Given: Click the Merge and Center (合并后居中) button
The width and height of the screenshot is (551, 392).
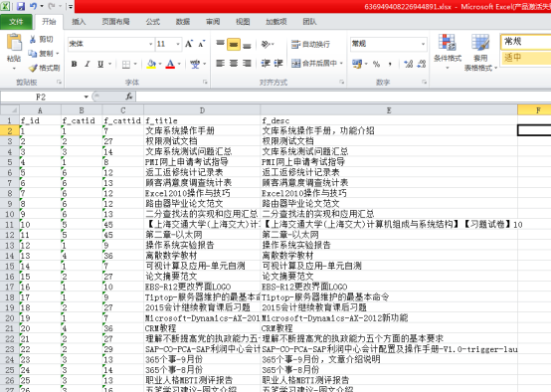Looking at the screenshot, I should [x=314, y=64].
